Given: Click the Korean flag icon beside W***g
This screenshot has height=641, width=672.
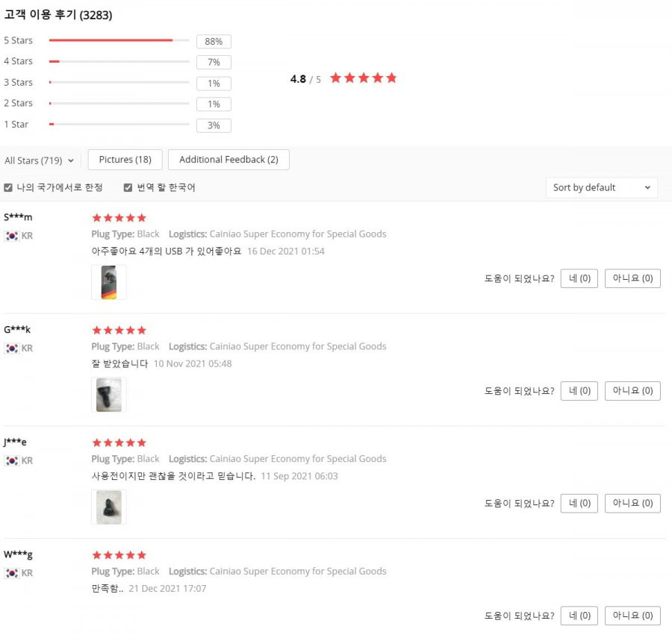Looking at the screenshot, I should [11, 573].
